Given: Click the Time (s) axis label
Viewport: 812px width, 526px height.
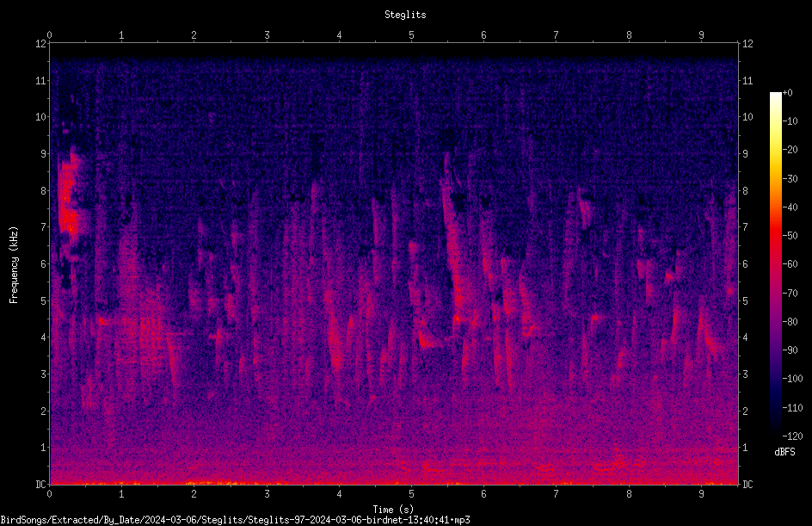Looking at the screenshot, I should pyautogui.click(x=393, y=510).
